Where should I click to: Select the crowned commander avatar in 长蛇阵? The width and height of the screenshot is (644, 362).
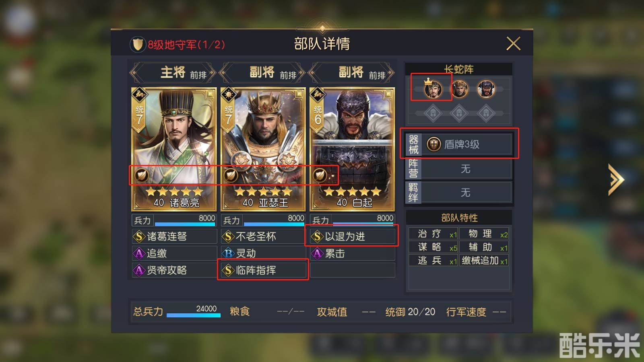pos(433,89)
